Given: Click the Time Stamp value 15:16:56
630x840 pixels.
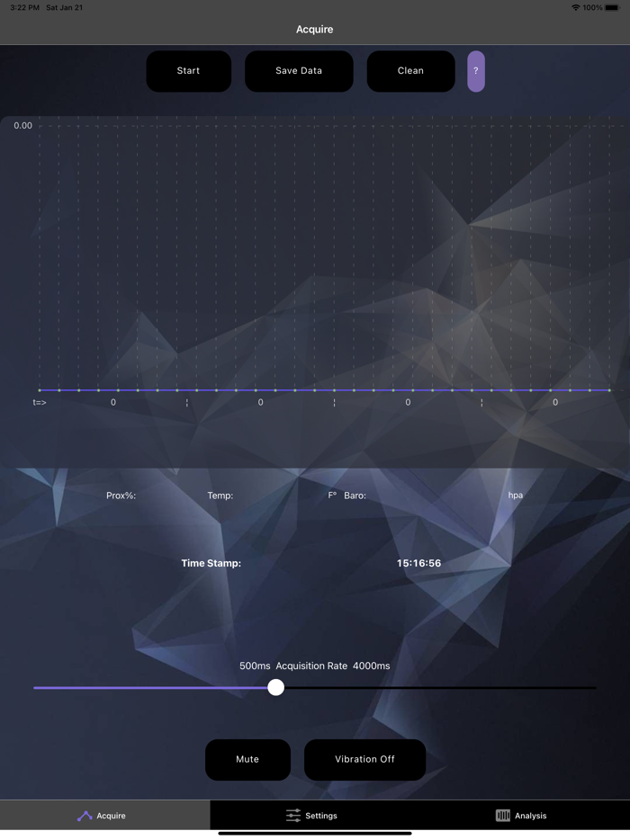Looking at the screenshot, I should click(418, 563).
